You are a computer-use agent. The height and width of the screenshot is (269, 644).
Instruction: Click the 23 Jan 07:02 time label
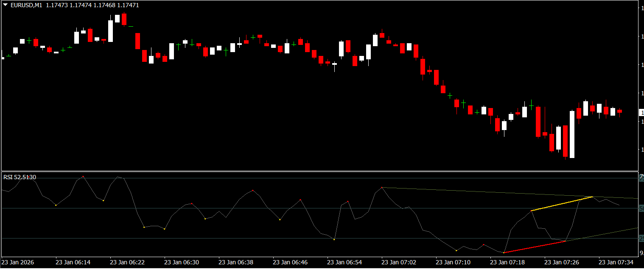click(399, 263)
